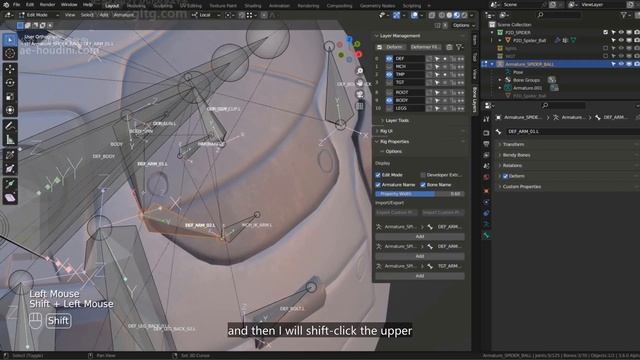Toggle visibility eye of TMP layer

pos(389,75)
